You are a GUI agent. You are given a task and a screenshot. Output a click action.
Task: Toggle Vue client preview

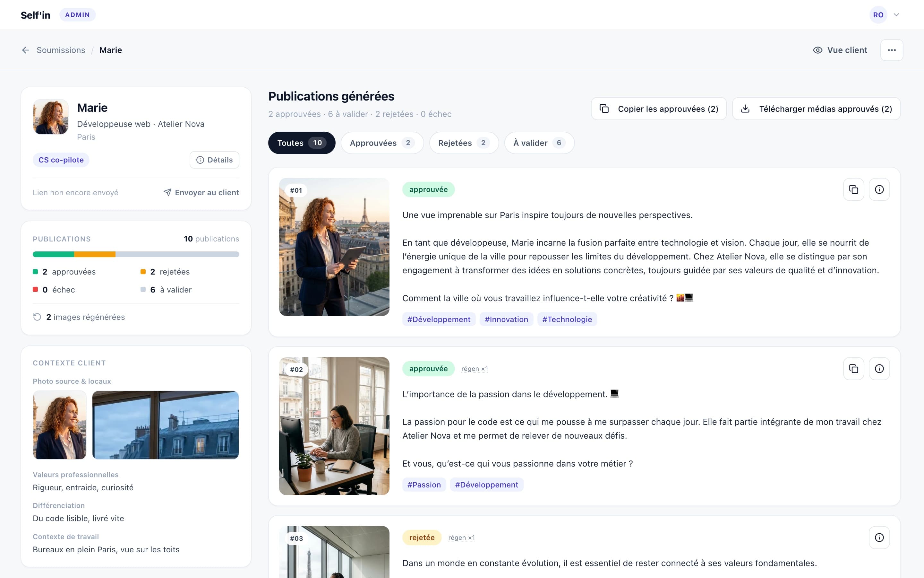(840, 50)
